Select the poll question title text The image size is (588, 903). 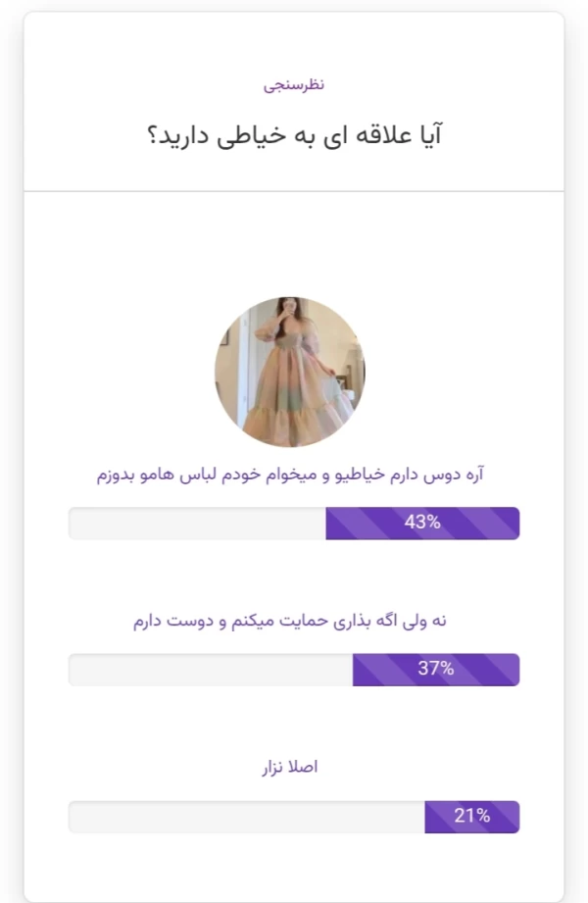293,134
